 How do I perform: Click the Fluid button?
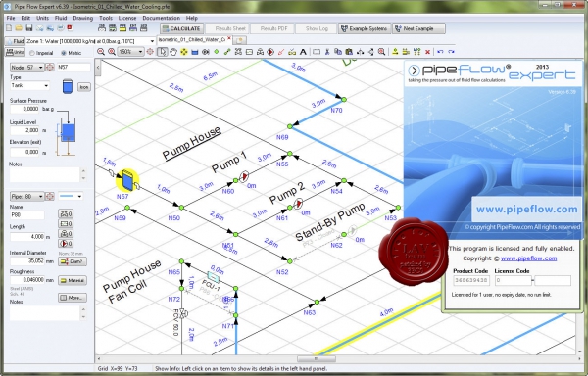[x=15, y=41]
